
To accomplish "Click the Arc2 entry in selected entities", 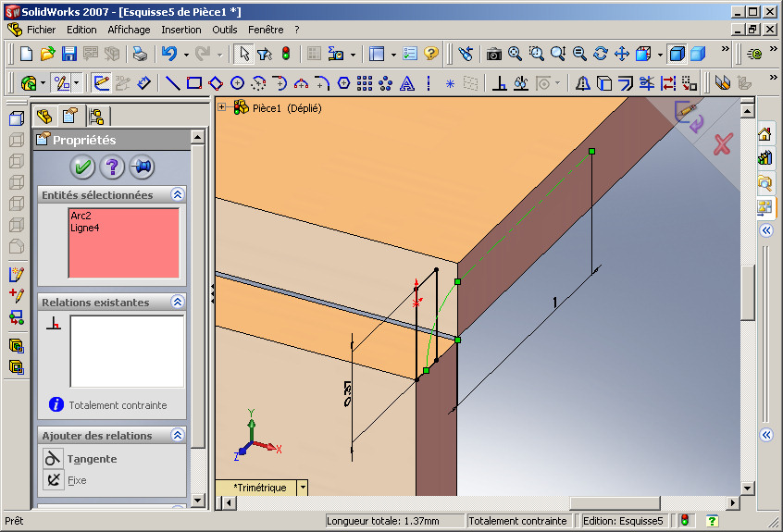I will coord(81,216).
